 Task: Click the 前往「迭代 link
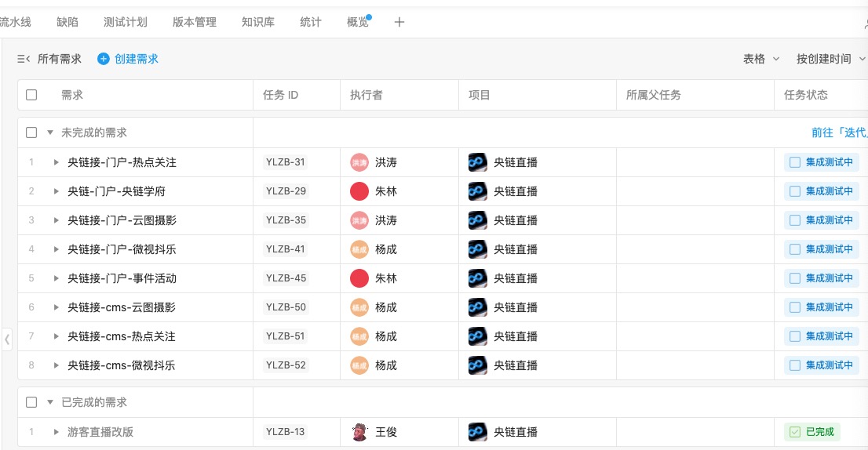coord(838,132)
